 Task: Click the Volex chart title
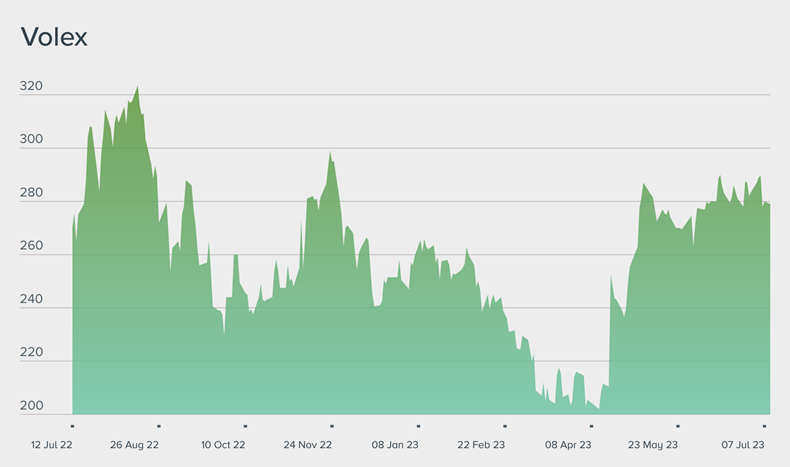coord(54,38)
